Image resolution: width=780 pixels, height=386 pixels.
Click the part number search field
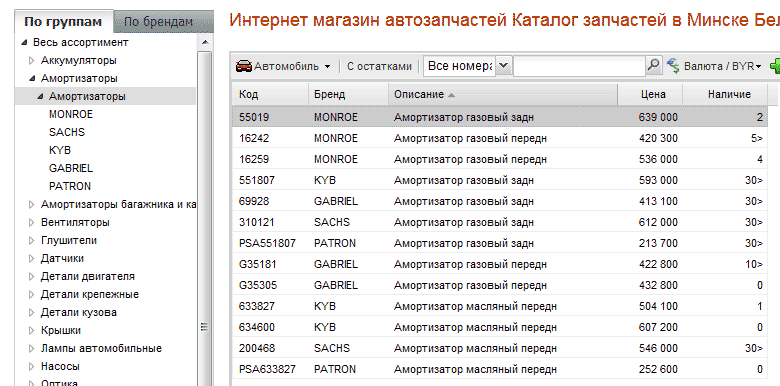(579, 66)
